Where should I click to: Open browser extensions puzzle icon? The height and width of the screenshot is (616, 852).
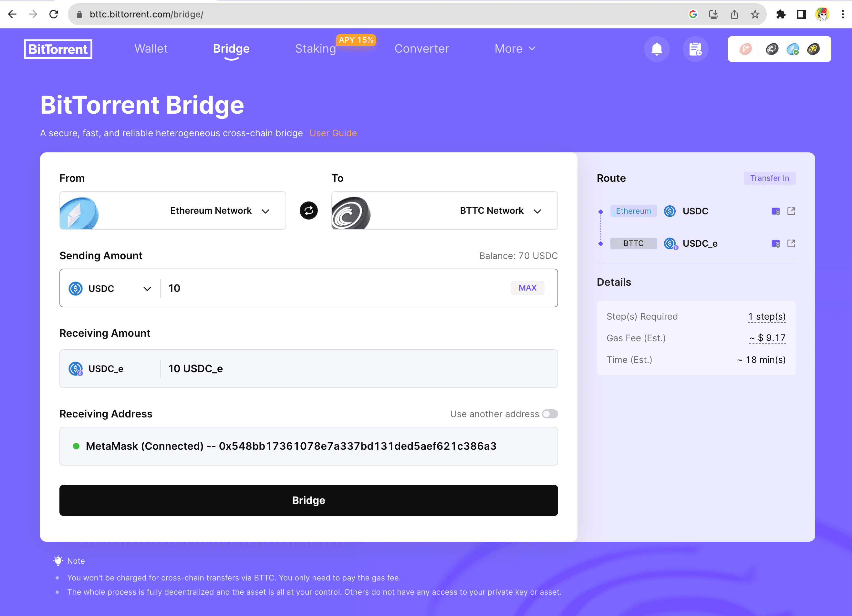(x=781, y=14)
